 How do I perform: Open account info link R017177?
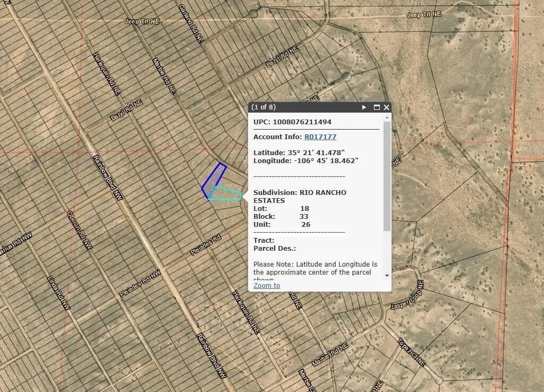click(320, 137)
